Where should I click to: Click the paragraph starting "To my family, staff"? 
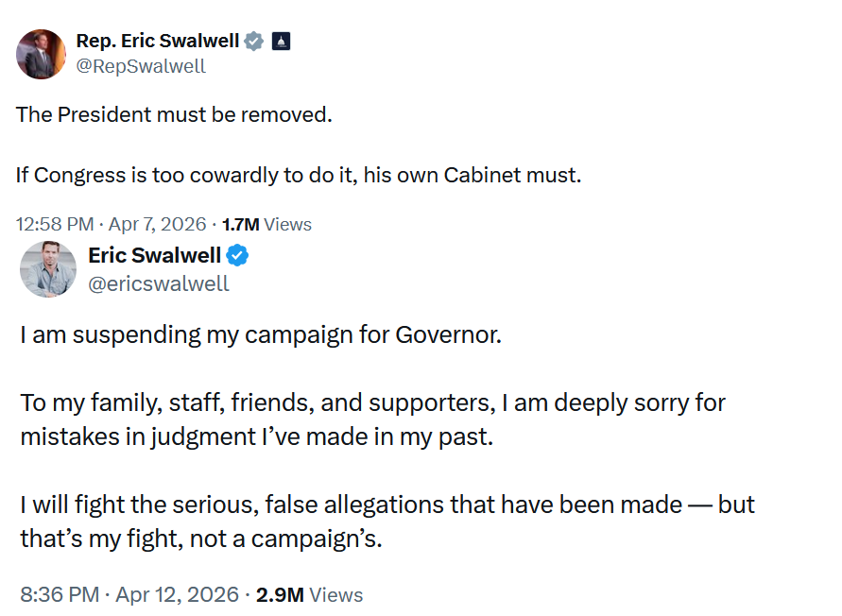372,419
